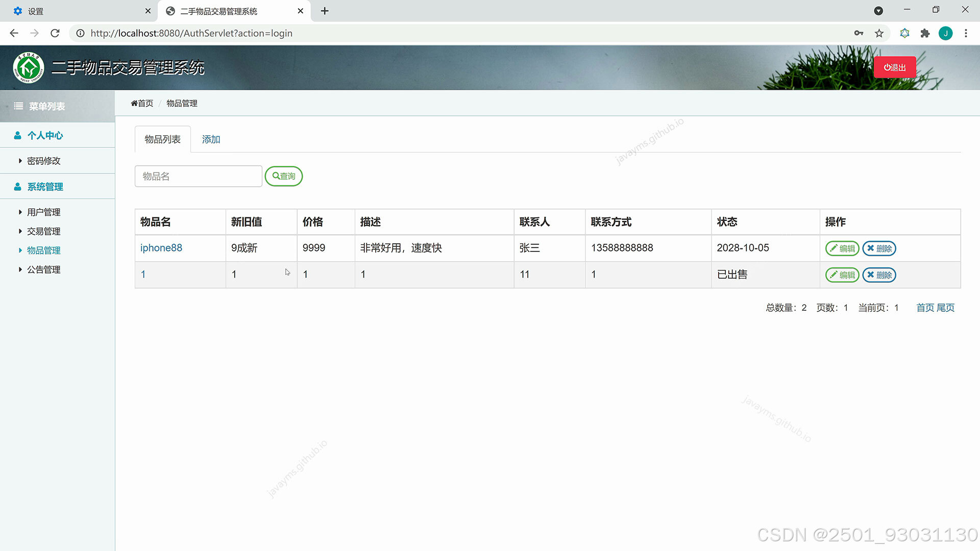
Task: Open 物品管理 in the sidebar
Action: click(x=44, y=251)
